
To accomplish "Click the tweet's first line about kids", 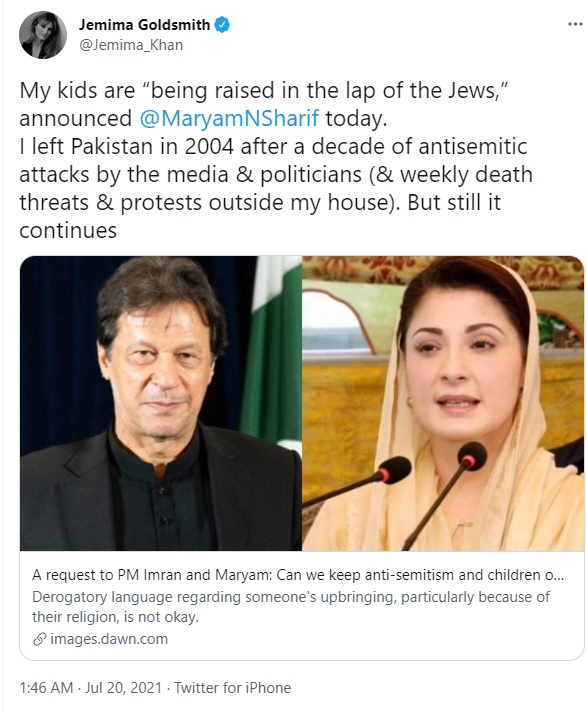I will (265, 91).
